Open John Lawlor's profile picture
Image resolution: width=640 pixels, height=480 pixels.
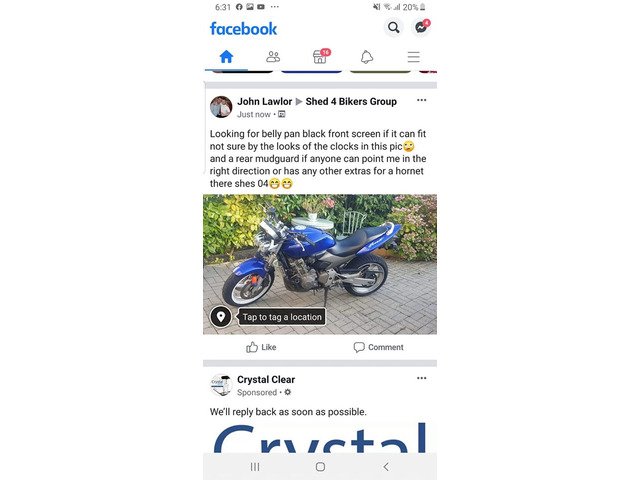point(221,107)
